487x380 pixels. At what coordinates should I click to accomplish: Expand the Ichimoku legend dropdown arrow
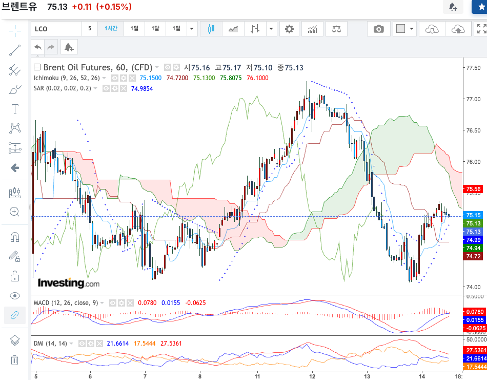[104, 78]
